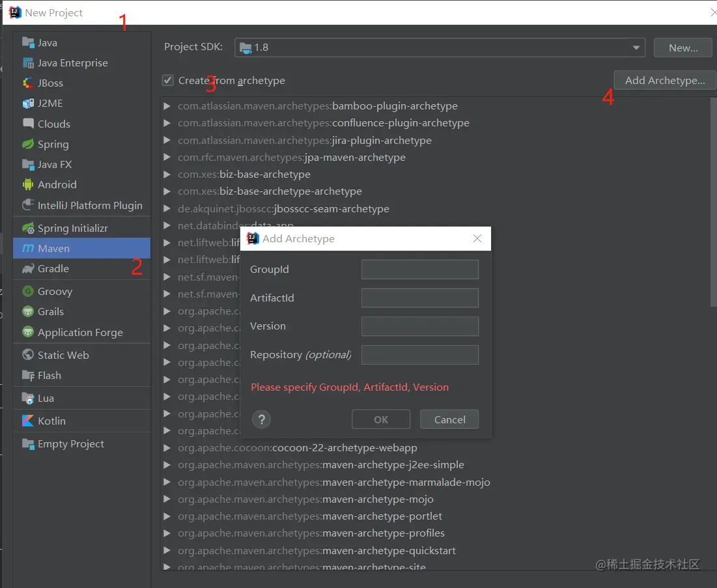Cancel the Add Archetype dialog
Screen dimensions: 717x588
pos(449,419)
